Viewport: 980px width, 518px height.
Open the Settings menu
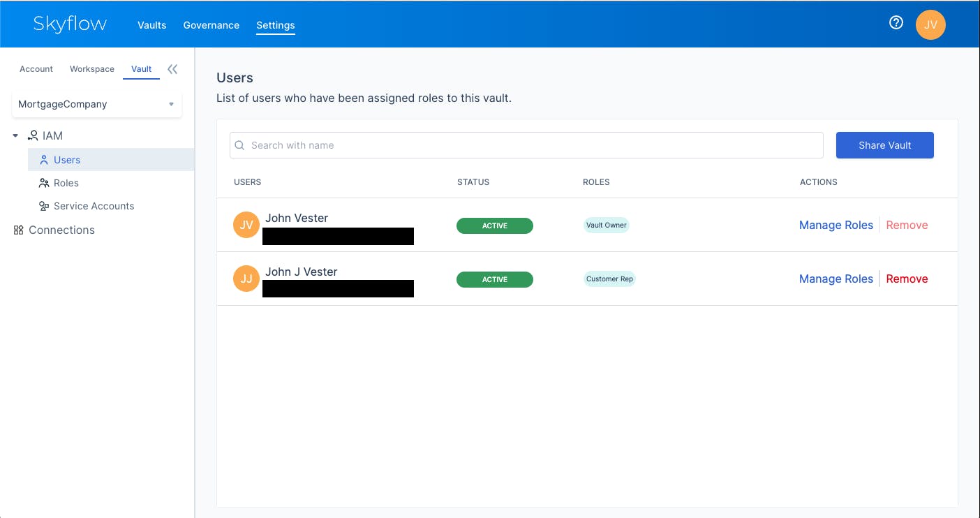276,25
